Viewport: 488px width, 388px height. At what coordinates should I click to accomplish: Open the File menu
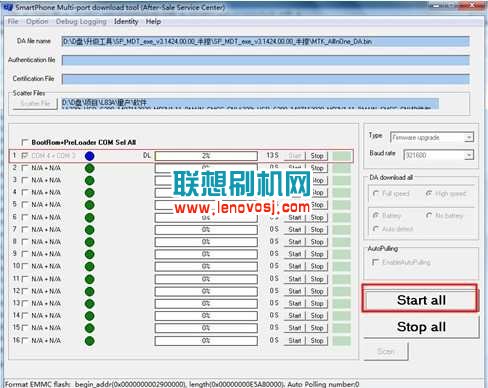(13, 22)
